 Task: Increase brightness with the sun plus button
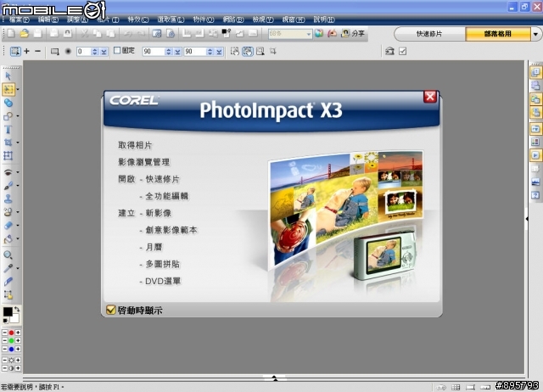(x=18, y=360)
